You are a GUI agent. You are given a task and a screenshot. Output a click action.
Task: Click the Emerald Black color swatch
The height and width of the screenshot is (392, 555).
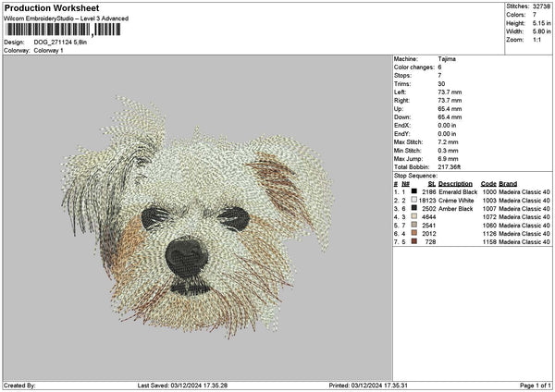click(x=413, y=191)
